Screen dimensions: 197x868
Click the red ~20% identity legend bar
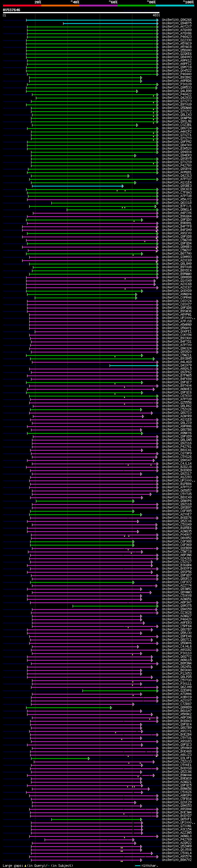[x=22, y=6]
